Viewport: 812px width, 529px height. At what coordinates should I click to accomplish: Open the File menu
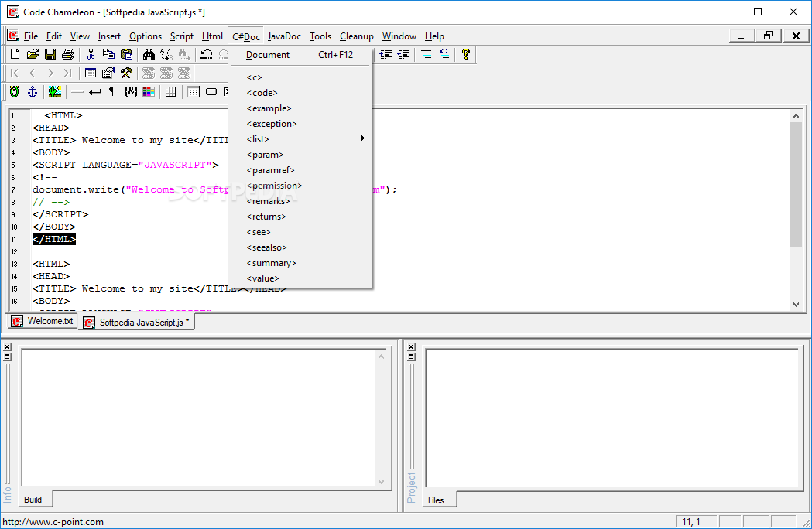click(31, 36)
